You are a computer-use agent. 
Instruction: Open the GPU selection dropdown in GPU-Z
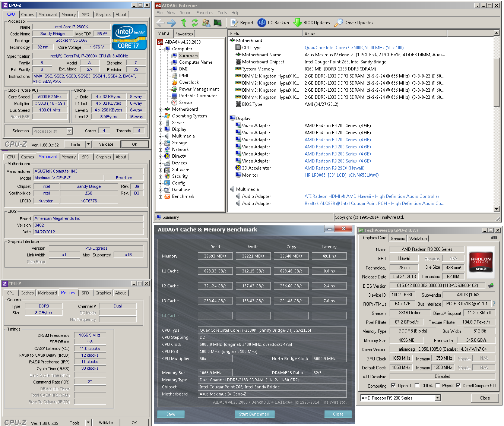pos(438,398)
